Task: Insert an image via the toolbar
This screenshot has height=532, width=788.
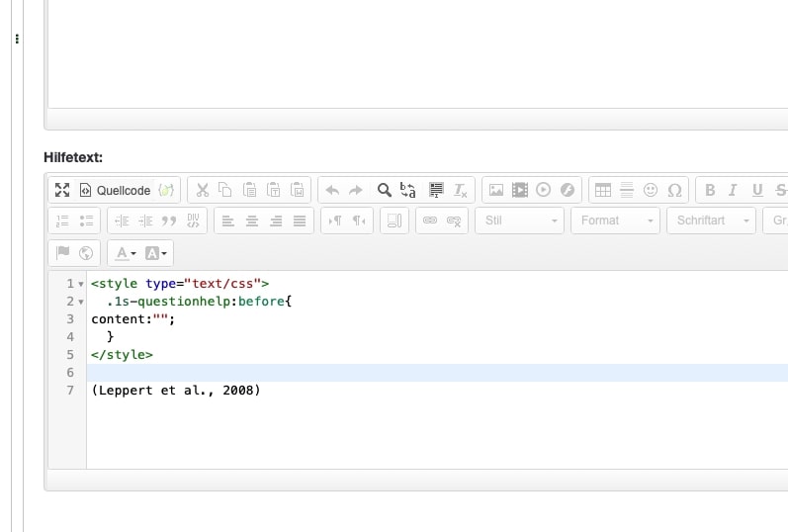Action: pyautogui.click(x=496, y=190)
